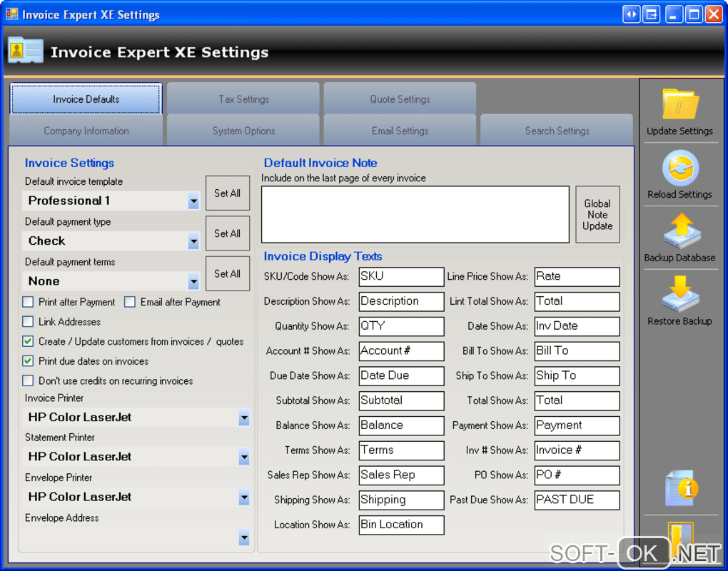Click the Payment Show As field
Image resolution: width=728 pixels, height=571 pixels.
[x=577, y=425]
